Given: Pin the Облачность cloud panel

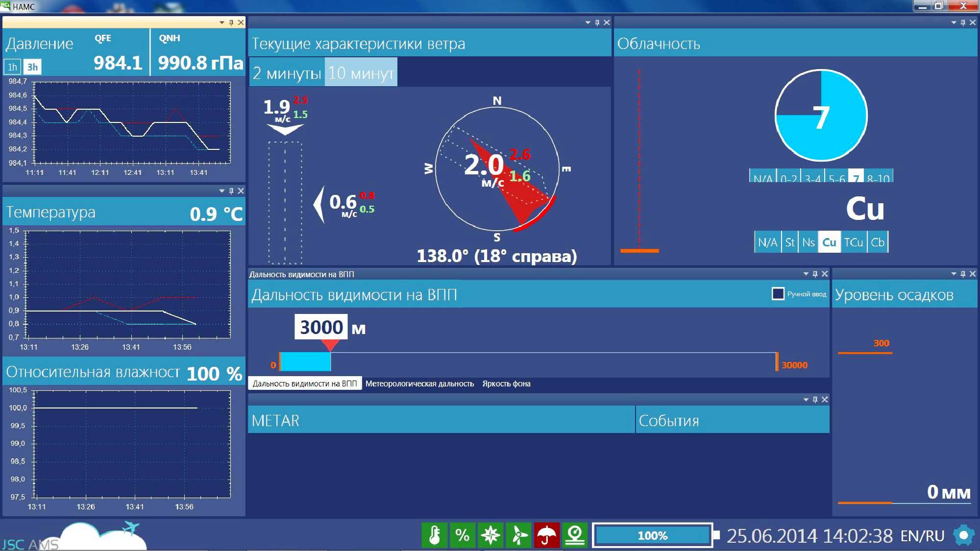Looking at the screenshot, I should (963, 23).
